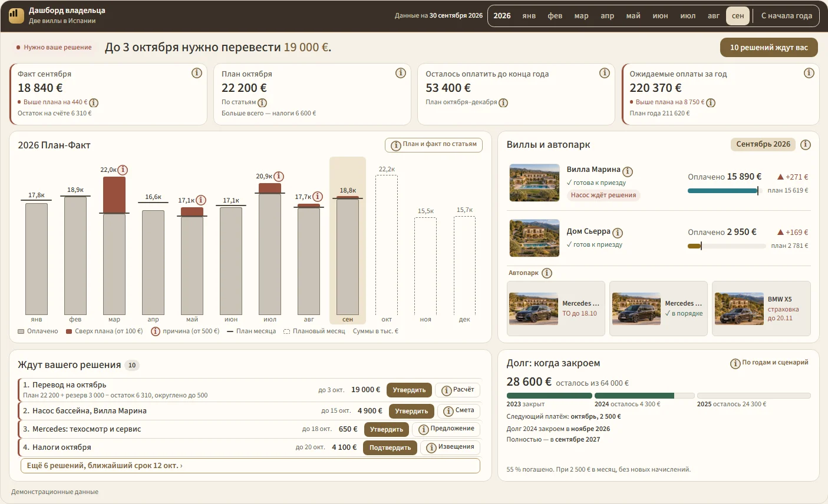
Task: Open info icon on Факт сентября card
Action: click(197, 73)
